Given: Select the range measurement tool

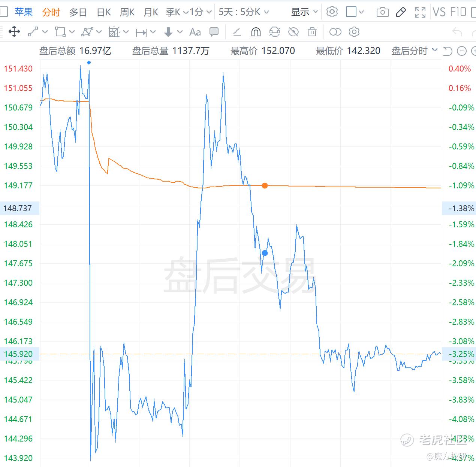Looking at the screenshot, I should coord(141,33).
